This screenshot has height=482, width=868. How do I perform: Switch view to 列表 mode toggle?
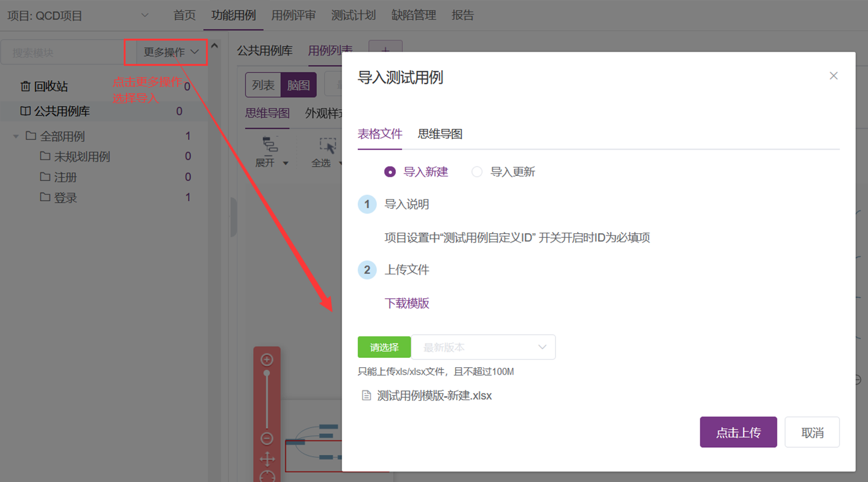point(263,85)
